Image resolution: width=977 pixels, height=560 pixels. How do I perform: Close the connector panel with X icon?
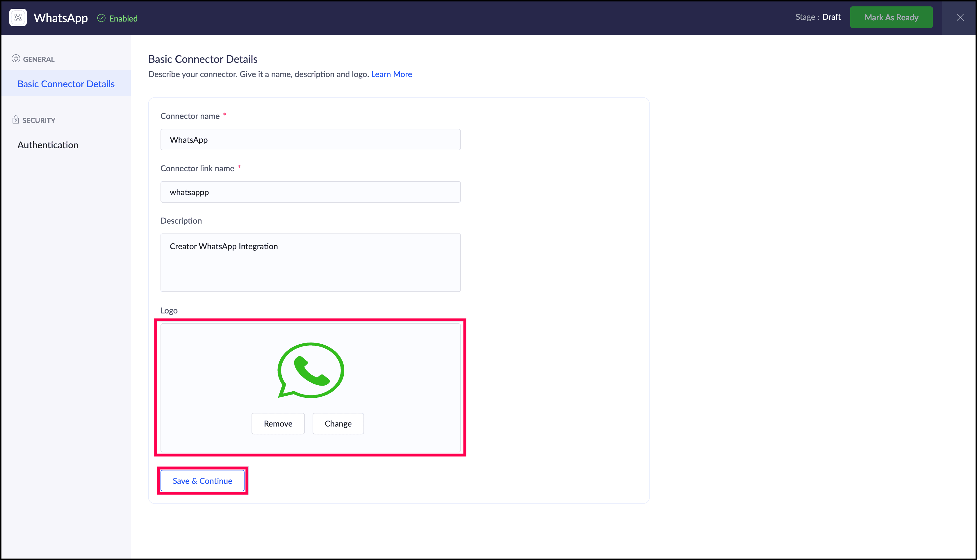pyautogui.click(x=960, y=18)
